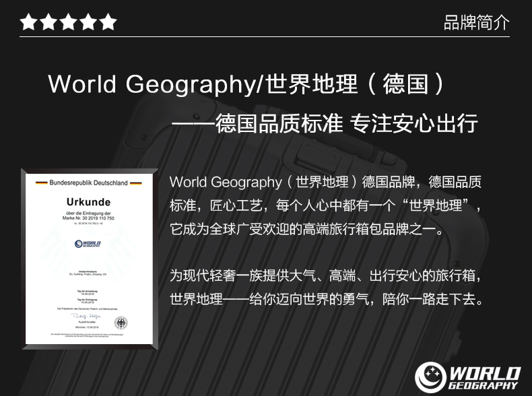Viewport: 532px width, 396px height.
Task: Click the signature on the certificate
Action: (86, 317)
